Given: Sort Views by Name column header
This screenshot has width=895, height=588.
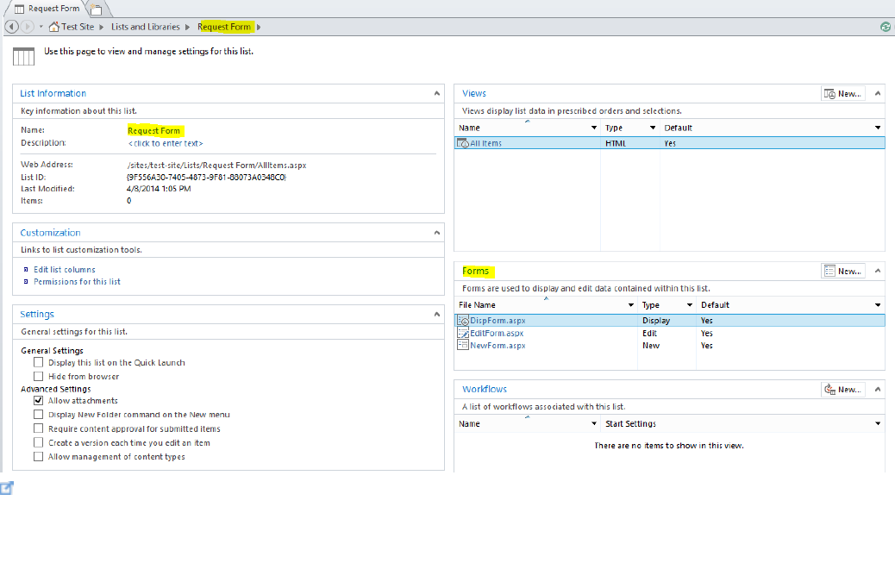Looking at the screenshot, I should coord(469,128).
